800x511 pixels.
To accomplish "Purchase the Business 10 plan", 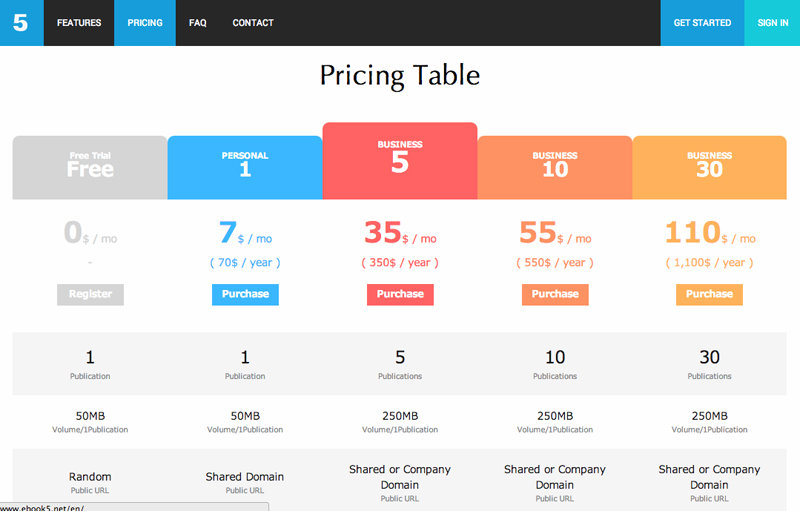I will click(x=555, y=294).
